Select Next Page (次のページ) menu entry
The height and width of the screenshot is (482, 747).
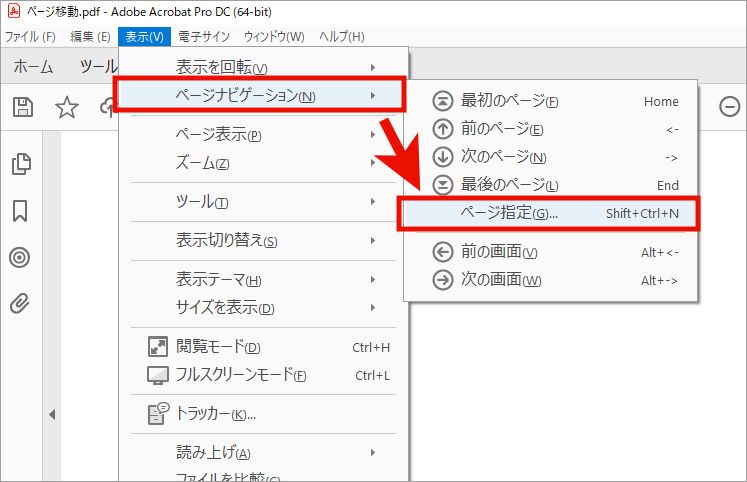click(503, 157)
